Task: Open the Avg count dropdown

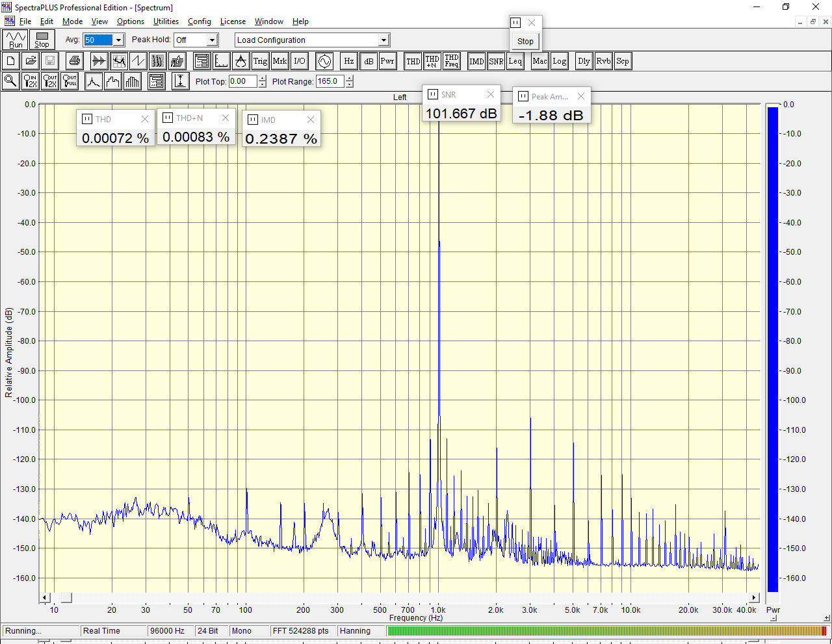Action: pos(118,40)
